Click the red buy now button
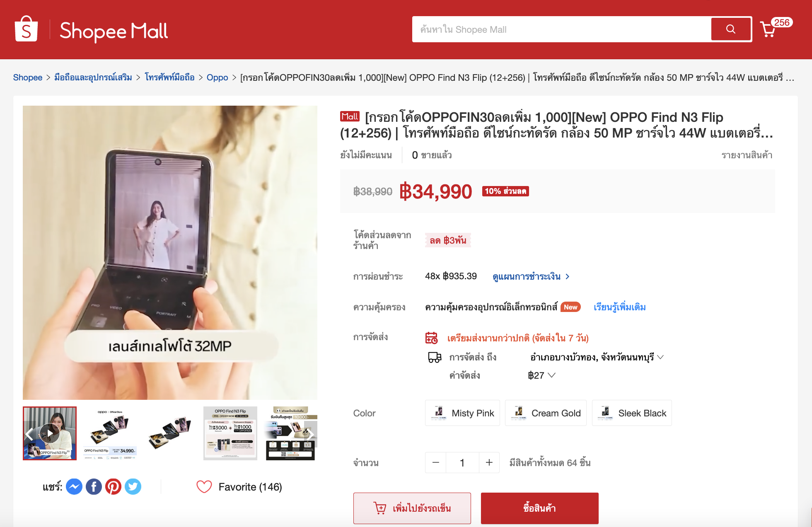Screen dimensions: 812x527 539,508
